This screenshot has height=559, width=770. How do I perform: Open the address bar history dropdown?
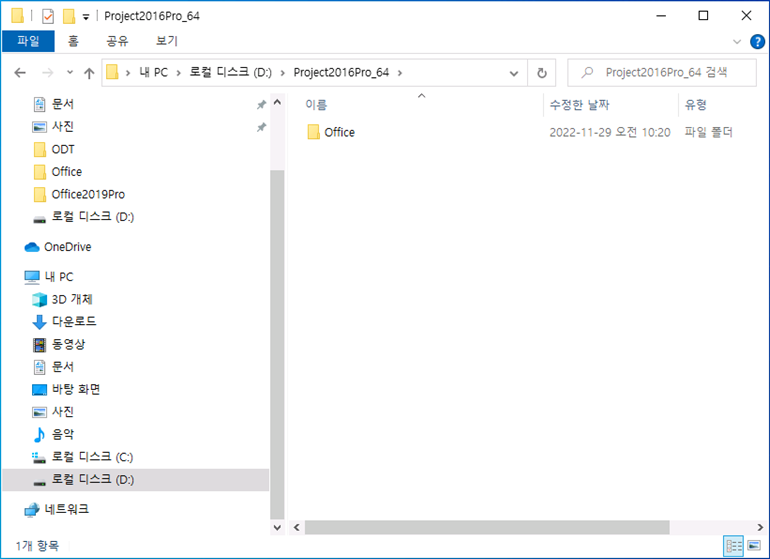tap(514, 73)
